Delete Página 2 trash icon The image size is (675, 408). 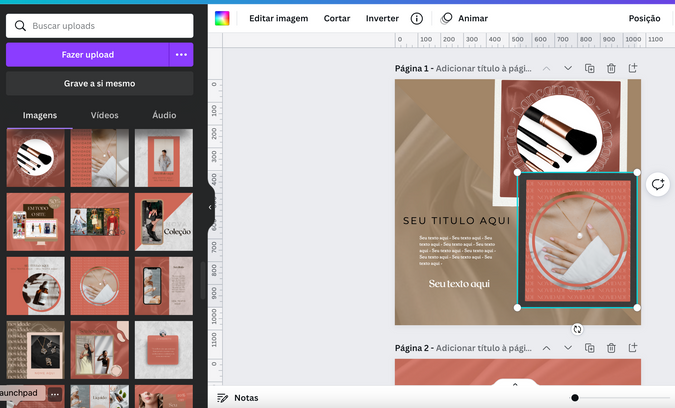tap(611, 348)
